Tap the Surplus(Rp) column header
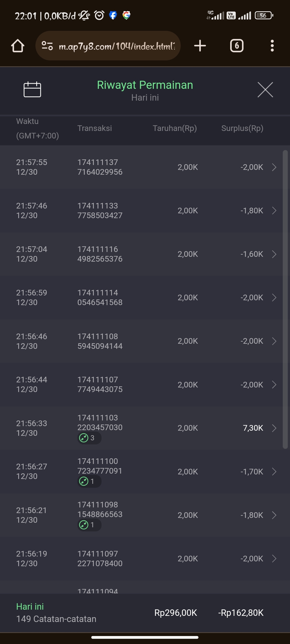The height and width of the screenshot is (644, 290). click(x=242, y=128)
